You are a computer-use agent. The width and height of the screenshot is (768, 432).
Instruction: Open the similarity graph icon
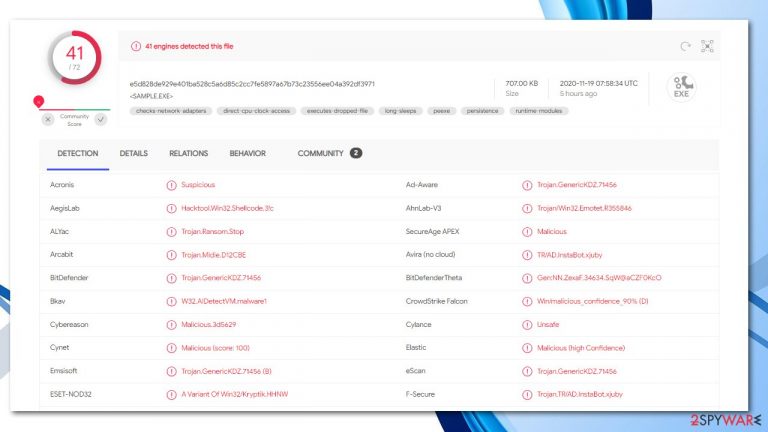(x=707, y=46)
